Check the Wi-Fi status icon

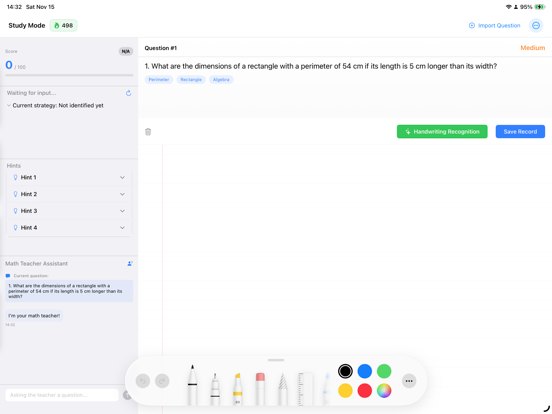pyautogui.click(x=508, y=7)
